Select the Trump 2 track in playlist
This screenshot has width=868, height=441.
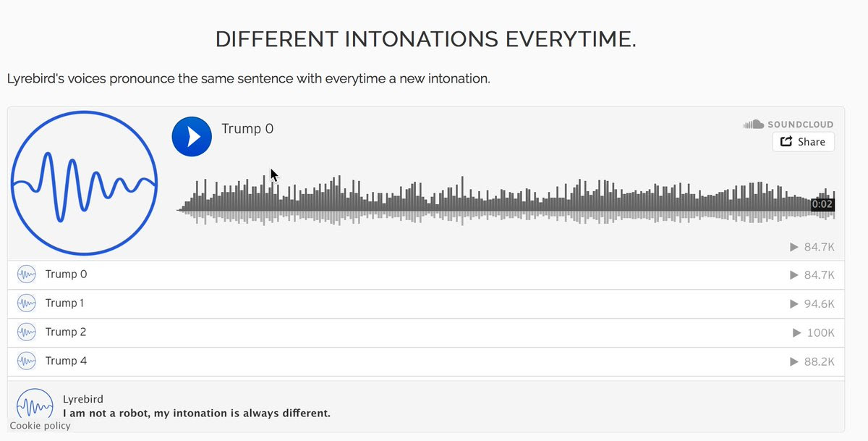click(x=66, y=332)
